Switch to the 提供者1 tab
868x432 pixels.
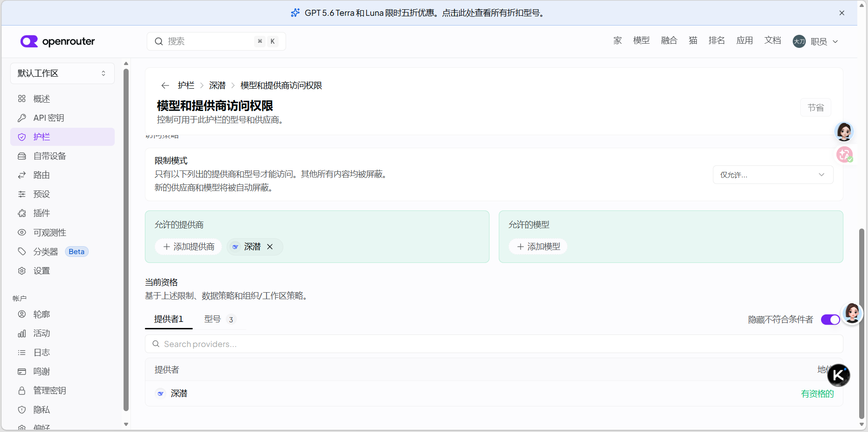point(169,319)
